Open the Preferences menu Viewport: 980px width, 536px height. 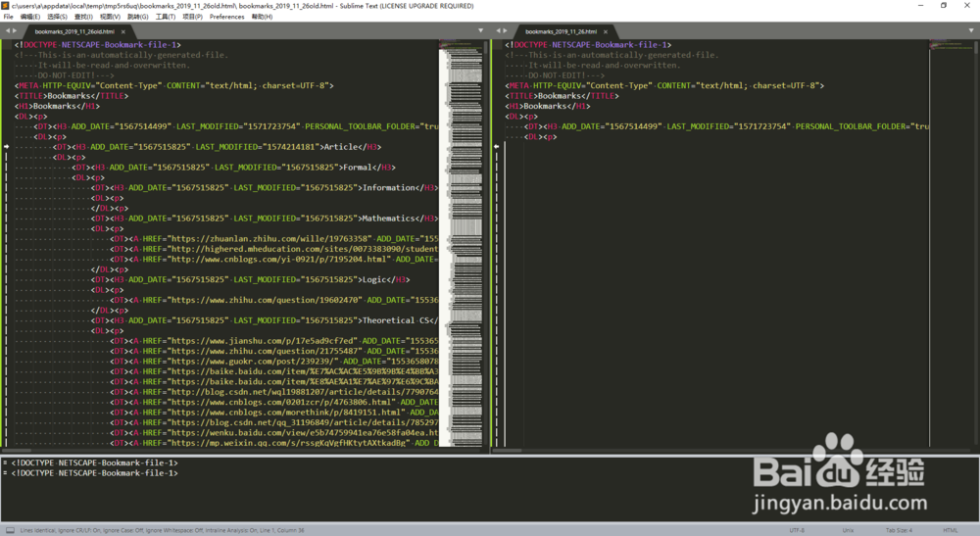(227, 17)
